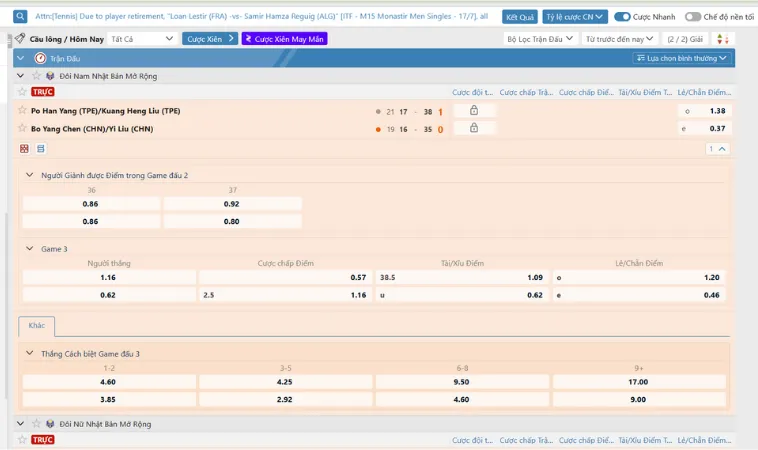Select the 17.00 odds for 9+ margin

pyautogui.click(x=640, y=381)
